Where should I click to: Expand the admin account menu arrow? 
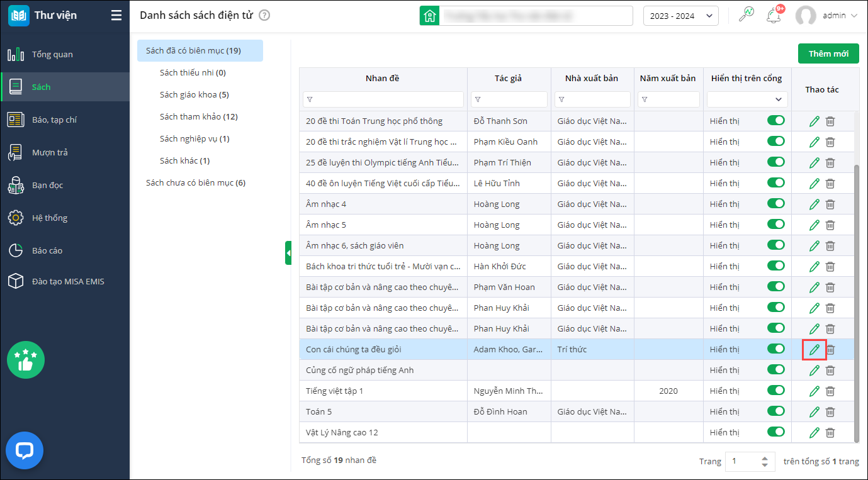[x=854, y=16]
